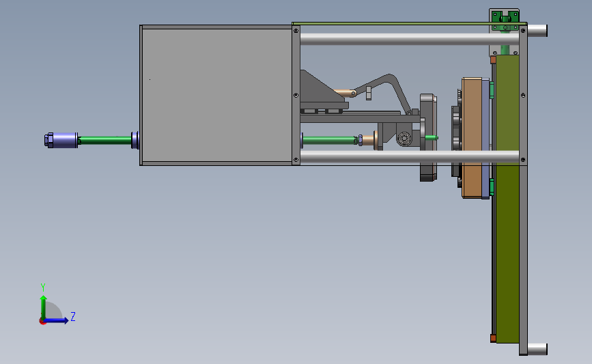Select the thin green top cover plate
The image size is (592, 364).
tap(409, 23)
